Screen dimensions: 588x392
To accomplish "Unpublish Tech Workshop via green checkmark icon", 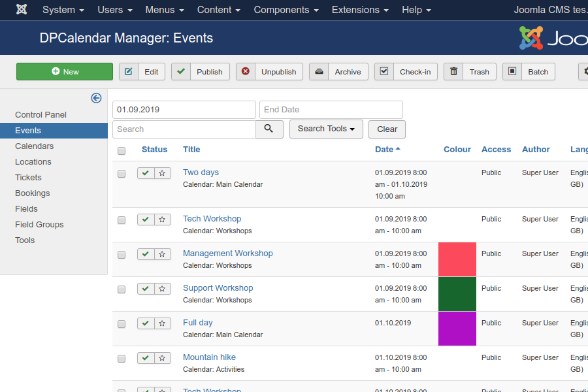I will point(146,220).
